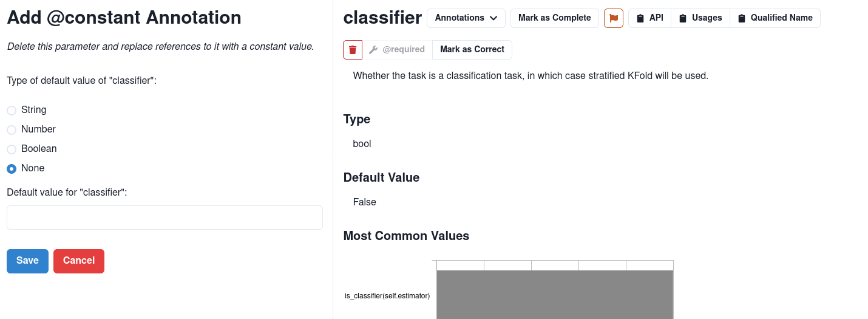Viewport: 868px width, 319px height.
Task: Focus the default value input field
Action: [164, 218]
